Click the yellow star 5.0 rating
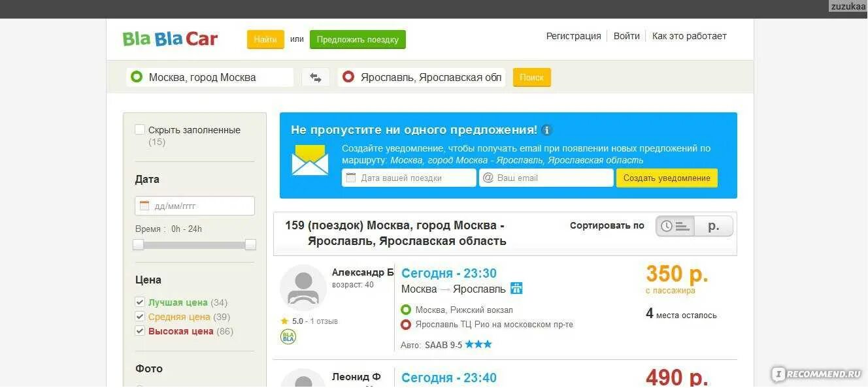Screen dimensions: 868x388 (x=284, y=321)
